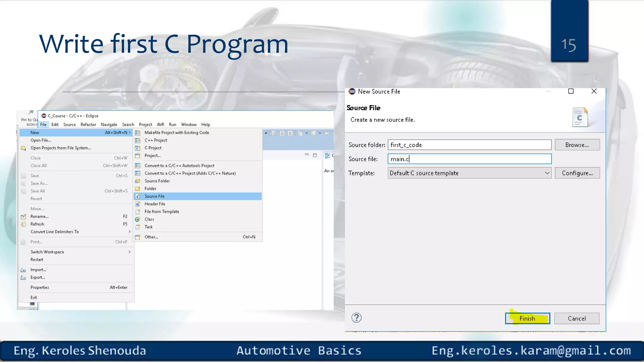Choose Source Folder in New submenu
The image size is (644, 362).
coord(198,181)
